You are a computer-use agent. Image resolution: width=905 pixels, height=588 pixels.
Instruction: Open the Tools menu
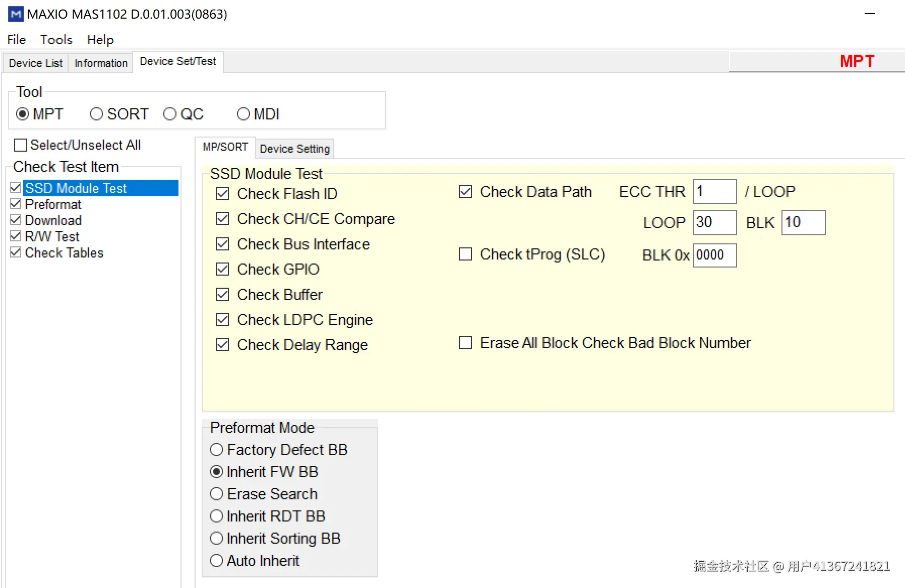[x=56, y=39]
